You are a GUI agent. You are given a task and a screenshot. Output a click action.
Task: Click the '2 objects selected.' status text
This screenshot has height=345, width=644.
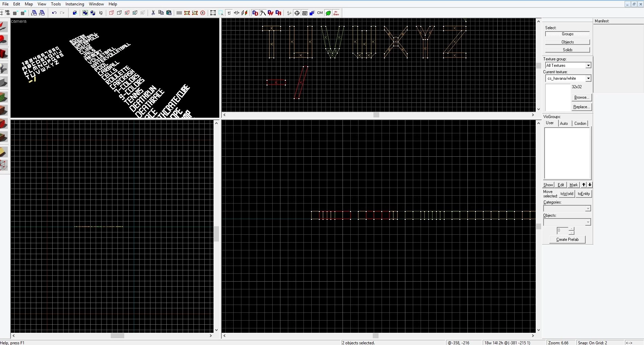[x=358, y=343]
